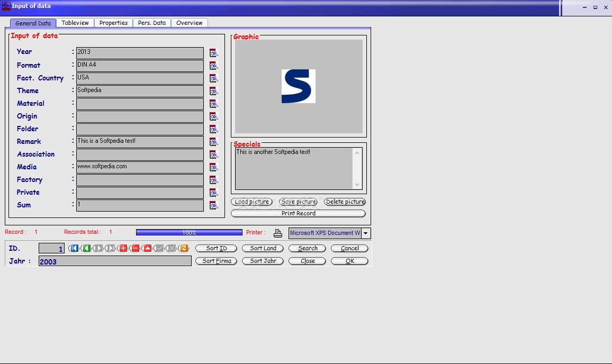Open lookup icon beside Fact. Country field
This screenshot has height=364, width=612.
pyautogui.click(x=213, y=78)
